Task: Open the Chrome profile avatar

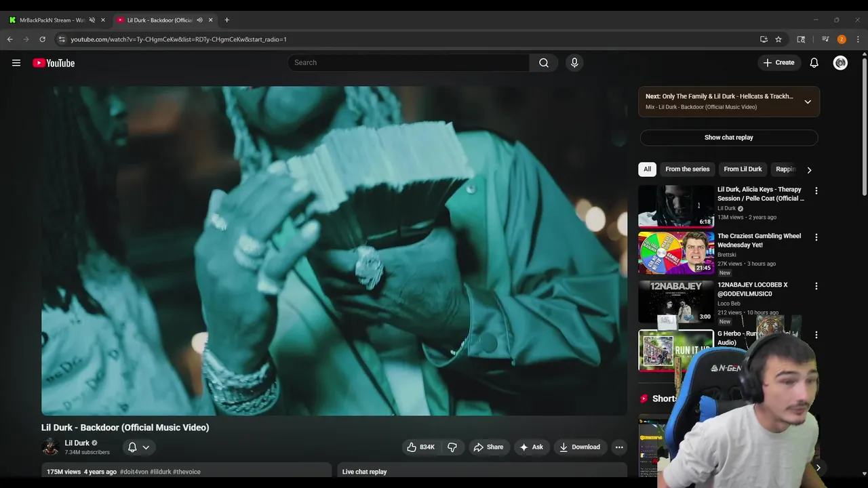Action: 842,39
